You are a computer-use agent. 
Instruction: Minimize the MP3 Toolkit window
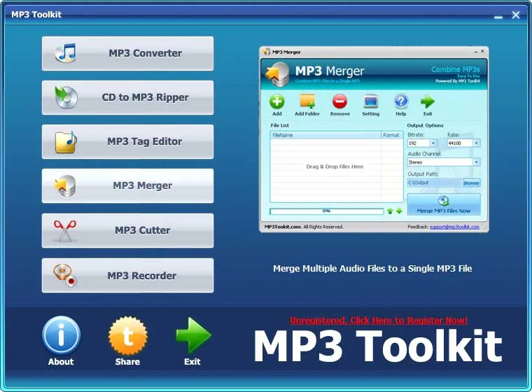click(x=498, y=16)
